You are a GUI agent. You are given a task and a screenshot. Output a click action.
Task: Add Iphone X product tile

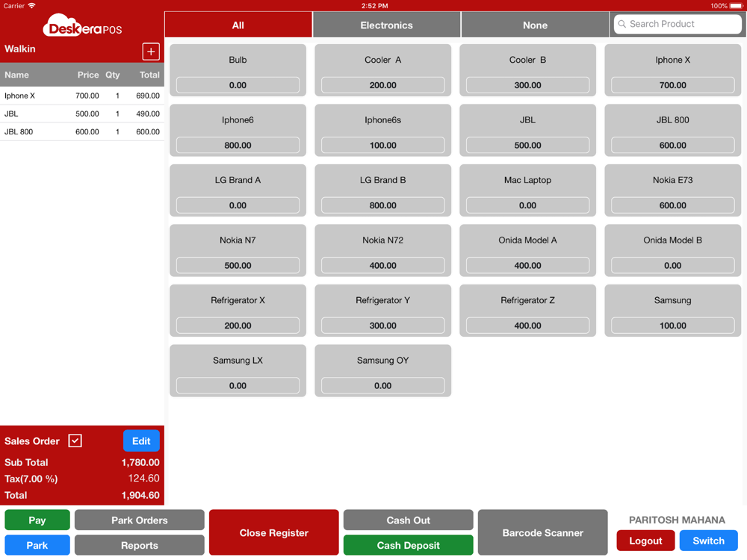click(x=673, y=70)
